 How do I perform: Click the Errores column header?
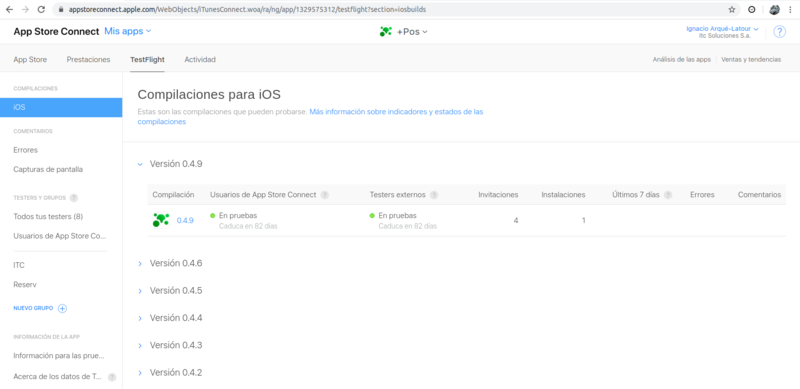pos(702,194)
